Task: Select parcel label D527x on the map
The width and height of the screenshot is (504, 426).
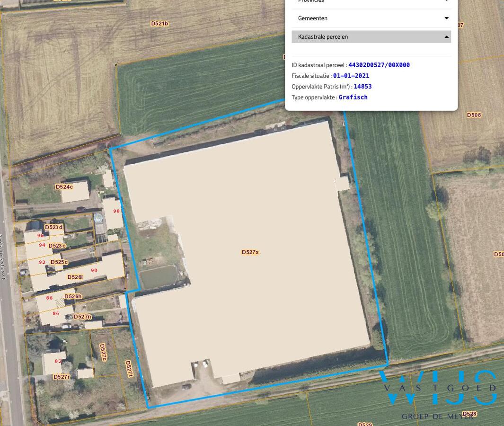Action: 250,252
